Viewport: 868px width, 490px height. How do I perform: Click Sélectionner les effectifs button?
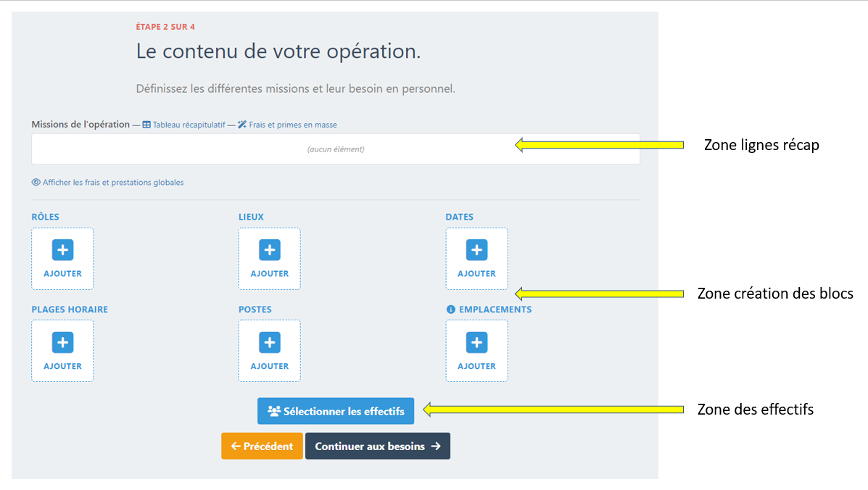pos(336,411)
